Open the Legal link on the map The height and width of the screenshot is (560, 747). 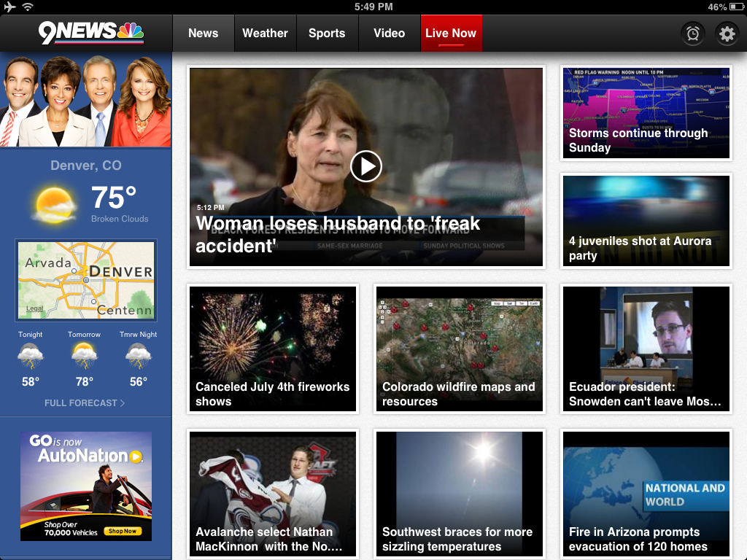tap(34, 308)
